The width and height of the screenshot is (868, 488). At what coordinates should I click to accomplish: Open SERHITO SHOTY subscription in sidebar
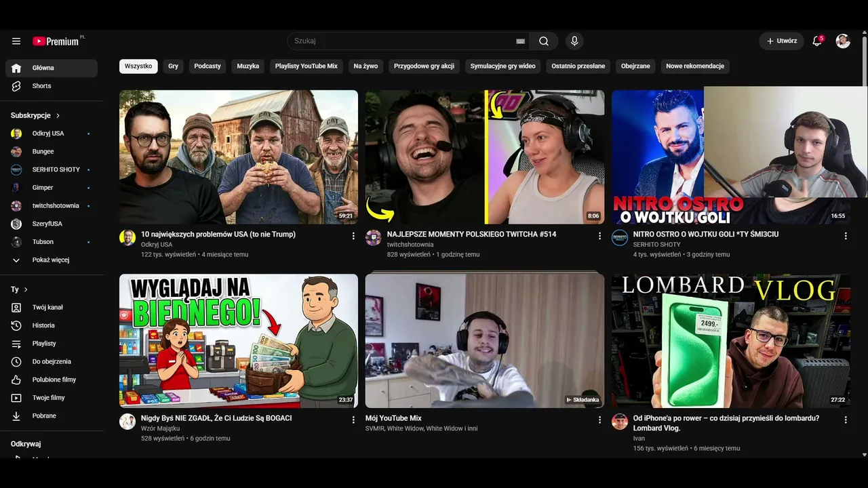point(52,169)
